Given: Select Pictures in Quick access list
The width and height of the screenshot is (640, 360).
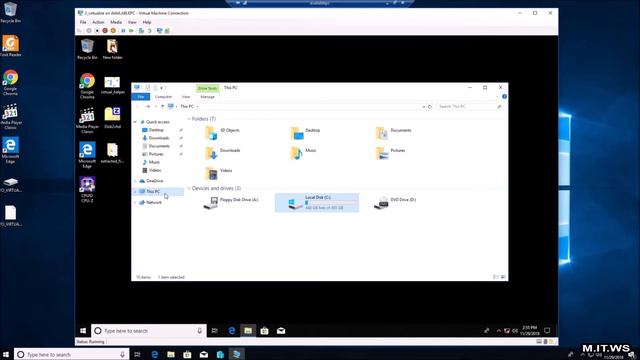Looking at the screenshot, I should point(156,154).
